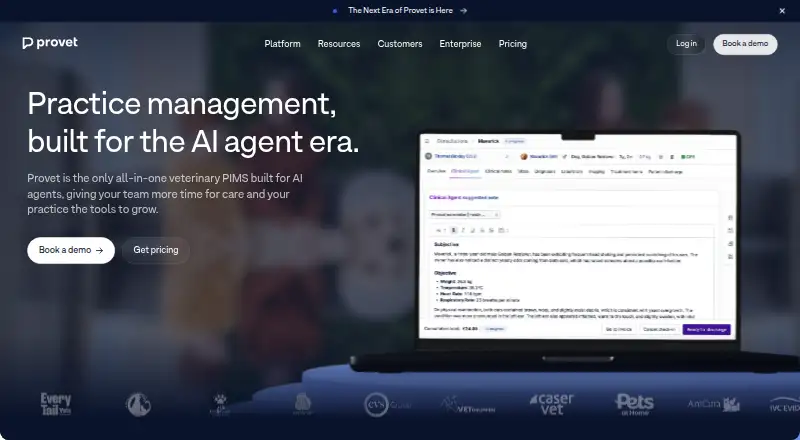Click the arrow next to the announcement text
Image resolution: width=800 pixels, height=440 pixels.
click(463, 11)
